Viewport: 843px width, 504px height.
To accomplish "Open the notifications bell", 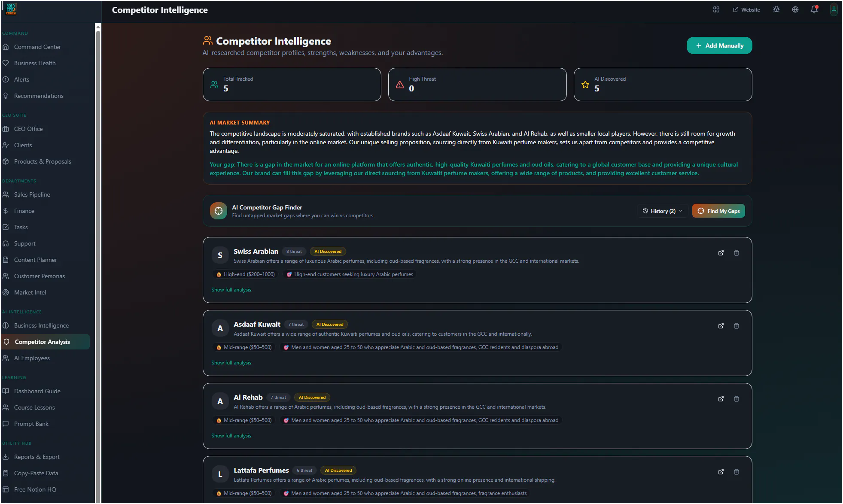I will (x=814, y=9).
